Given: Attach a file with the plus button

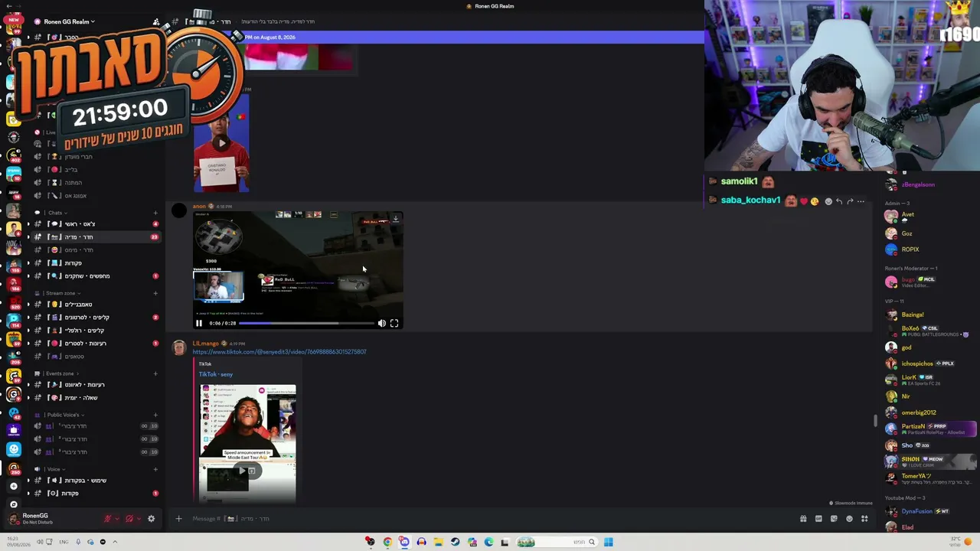Looking at the screenshot, I should (178, 519).
